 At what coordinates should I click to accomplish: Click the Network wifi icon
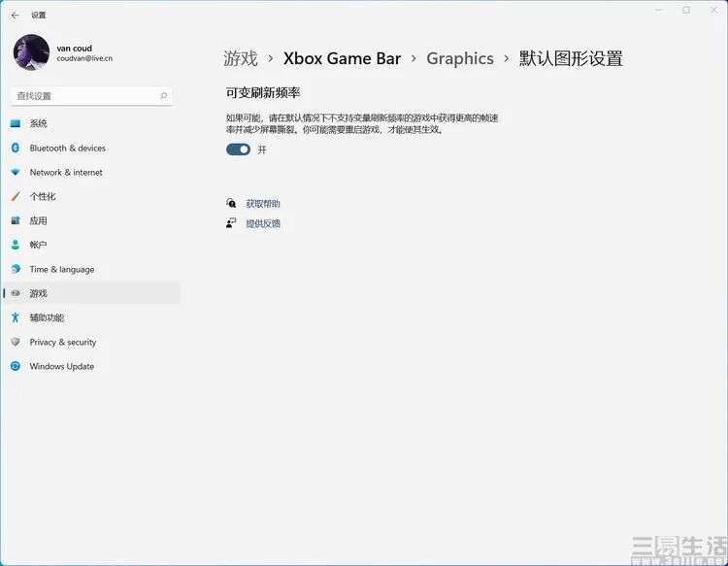[16, 172]
